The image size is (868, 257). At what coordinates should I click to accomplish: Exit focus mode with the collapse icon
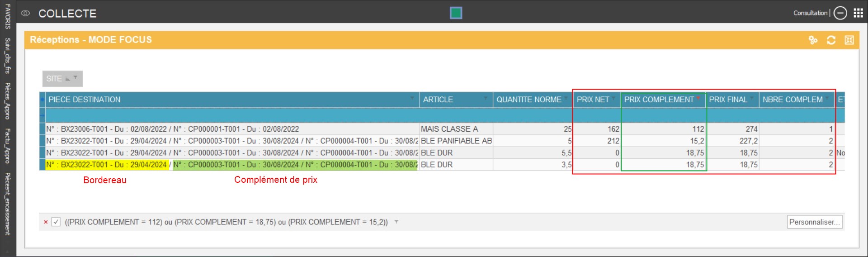(x=849, y=40)
